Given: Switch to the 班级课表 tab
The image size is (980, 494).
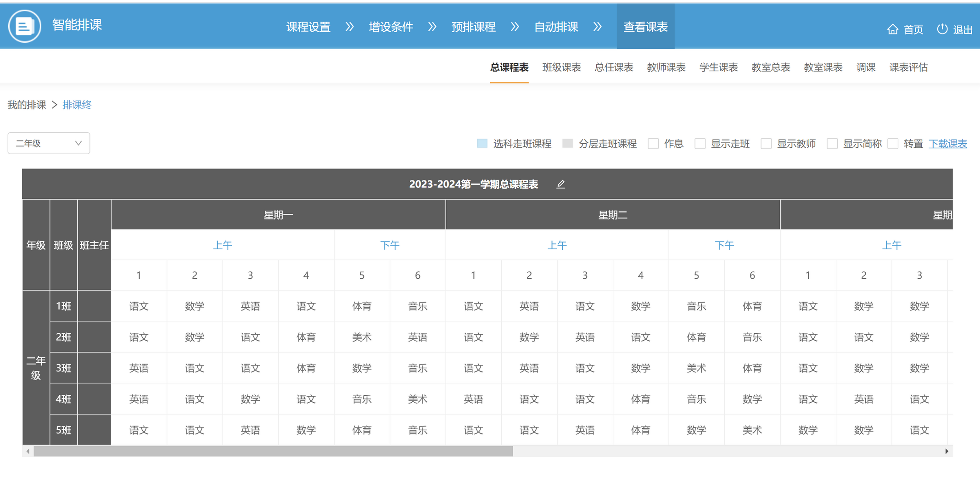Looking at the screenshot, I should point(561,67).
